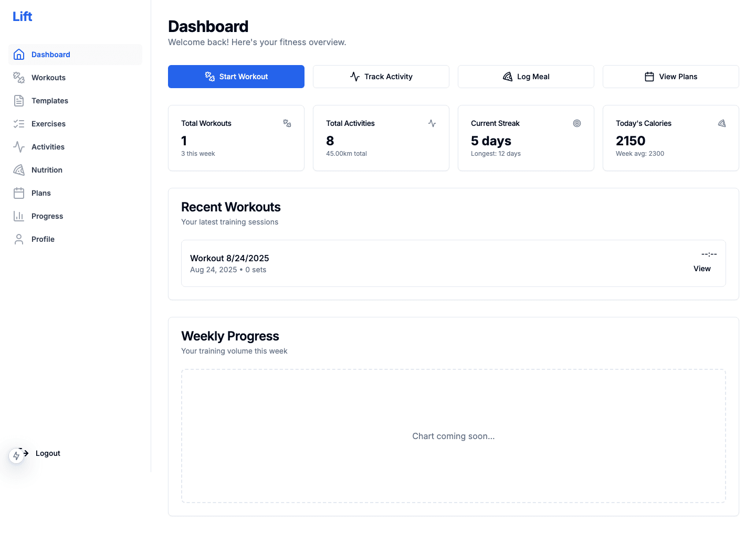Click View link for Workout 8/24/2025
The width and height of the screenshot is (756, 533).
702,268
